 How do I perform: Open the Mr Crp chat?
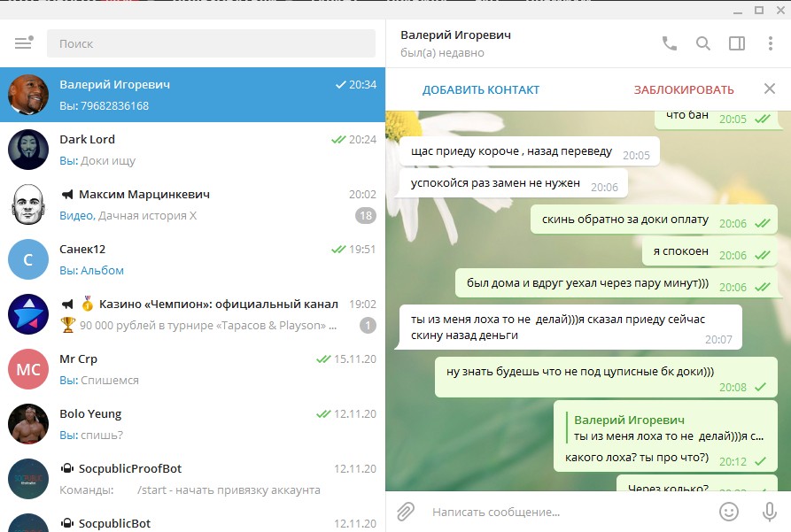(x=193, y=370)
